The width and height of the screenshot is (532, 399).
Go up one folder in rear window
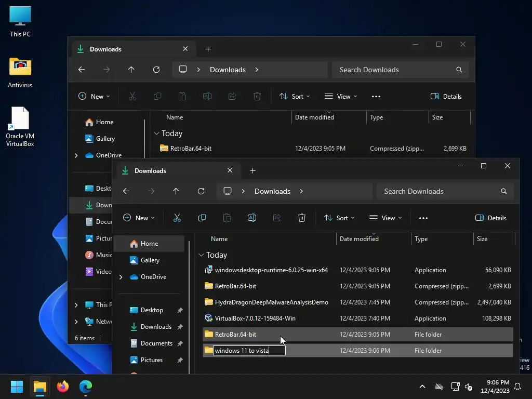pyautogui.click(x=131, y=70)
